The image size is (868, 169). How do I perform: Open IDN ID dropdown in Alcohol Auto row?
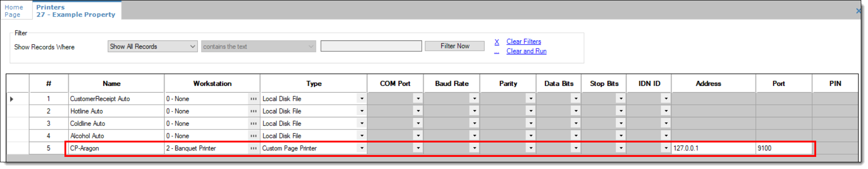coord(666,136)
